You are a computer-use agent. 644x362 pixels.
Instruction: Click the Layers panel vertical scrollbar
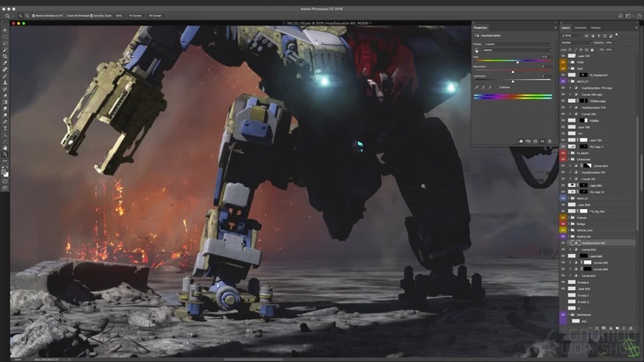[637, 172]
